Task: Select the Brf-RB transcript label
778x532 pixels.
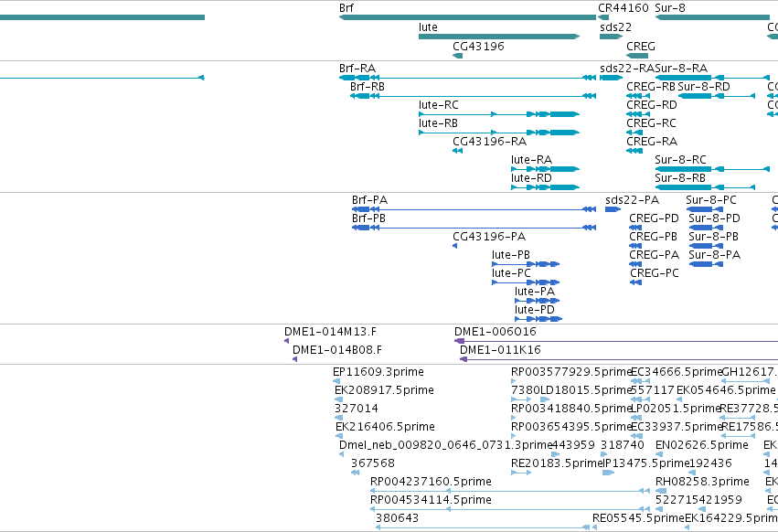Action: pos(368,86)
